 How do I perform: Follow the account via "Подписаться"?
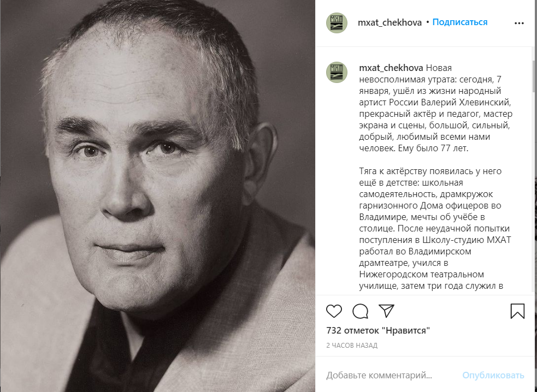tap(460, 22)
